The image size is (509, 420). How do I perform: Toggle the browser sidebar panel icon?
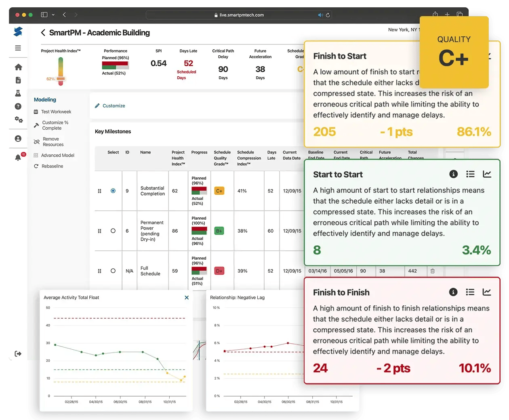click(44, 15)
